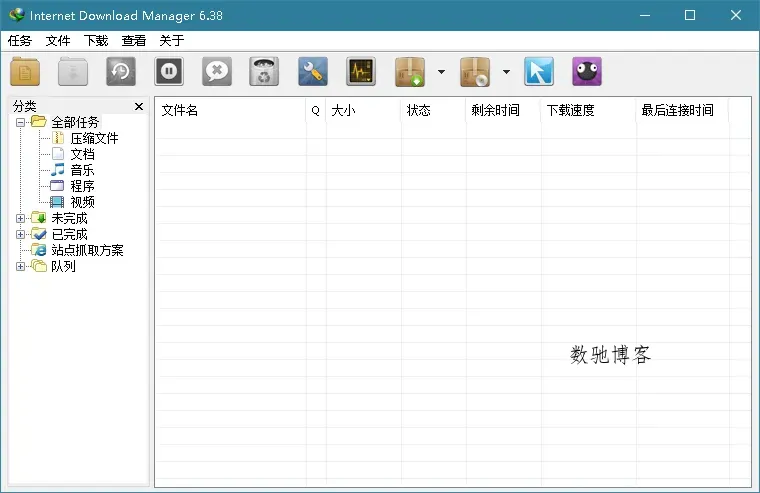Select the 未完成 category

pyautogui.click(x=69, y=218)
